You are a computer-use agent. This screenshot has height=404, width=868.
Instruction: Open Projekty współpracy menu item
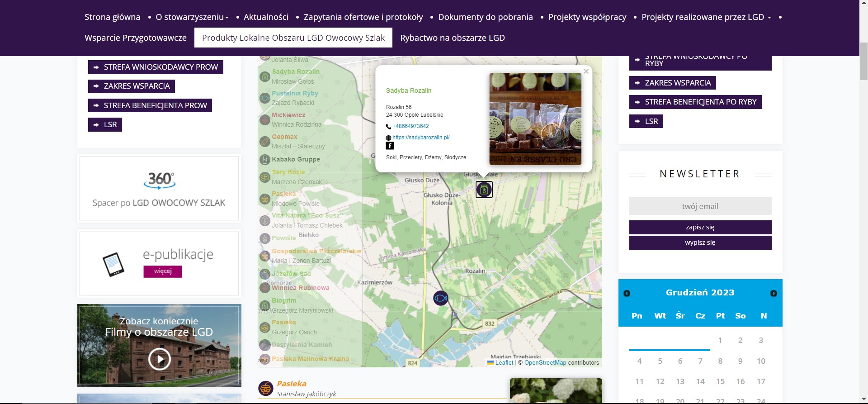[x=587, y=17]
